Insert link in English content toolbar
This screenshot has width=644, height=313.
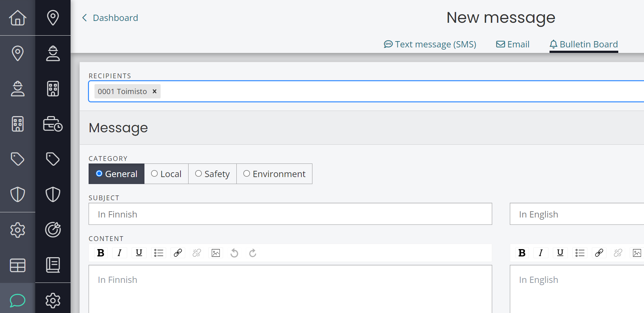point(599,253)
